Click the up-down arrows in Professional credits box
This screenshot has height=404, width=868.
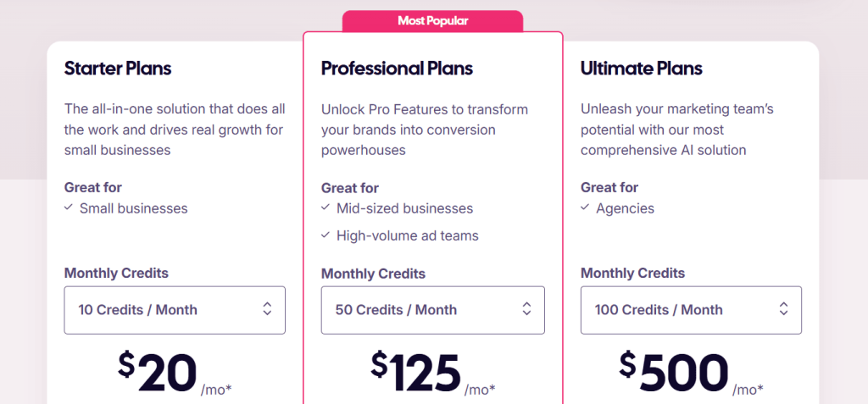526,309
